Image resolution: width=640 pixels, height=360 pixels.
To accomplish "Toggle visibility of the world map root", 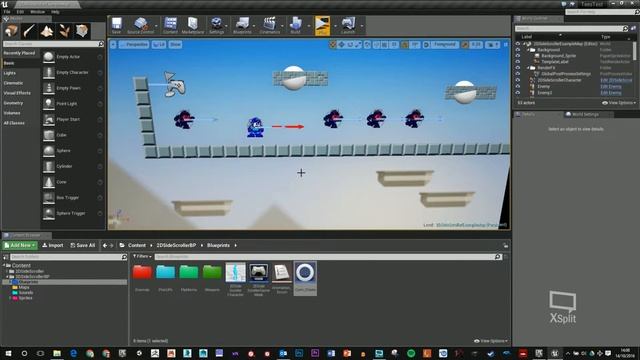I will click(518, 43).
